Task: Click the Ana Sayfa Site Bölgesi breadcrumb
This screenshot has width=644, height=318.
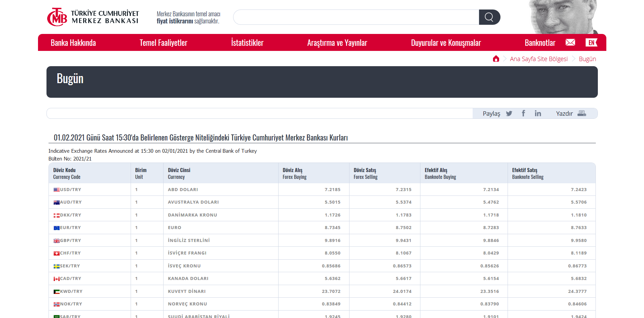Action: (538, 59)
